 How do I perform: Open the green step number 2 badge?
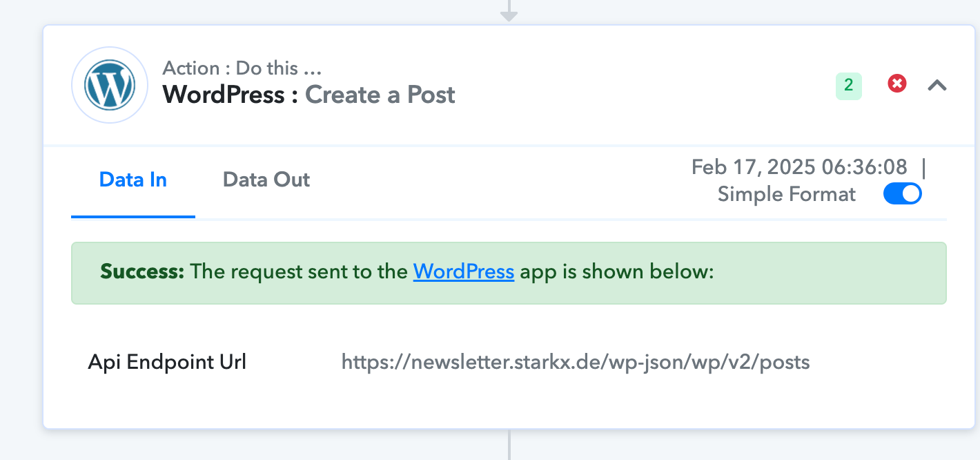click(x=849, y=86)
